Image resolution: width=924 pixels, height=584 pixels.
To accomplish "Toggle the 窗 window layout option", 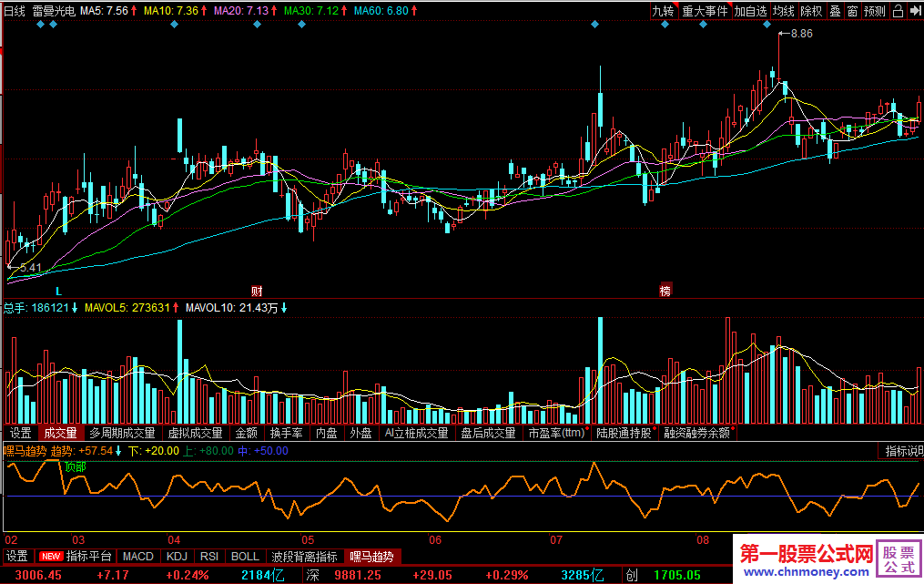I will pyautogui.click(x=852, y=11).
